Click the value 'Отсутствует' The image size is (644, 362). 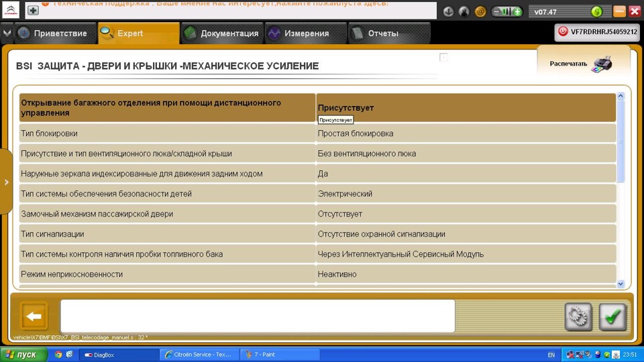tap(339, 214)
